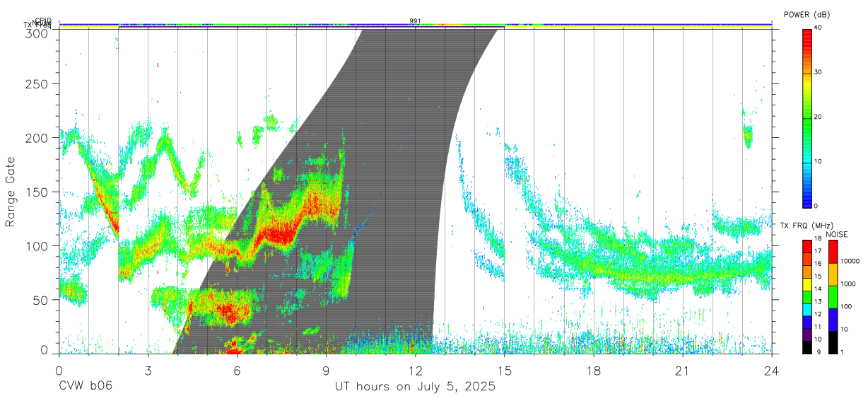Pick the blue 11-12 MHz frequency swatch
868x401 pixels.
[807, 322]
